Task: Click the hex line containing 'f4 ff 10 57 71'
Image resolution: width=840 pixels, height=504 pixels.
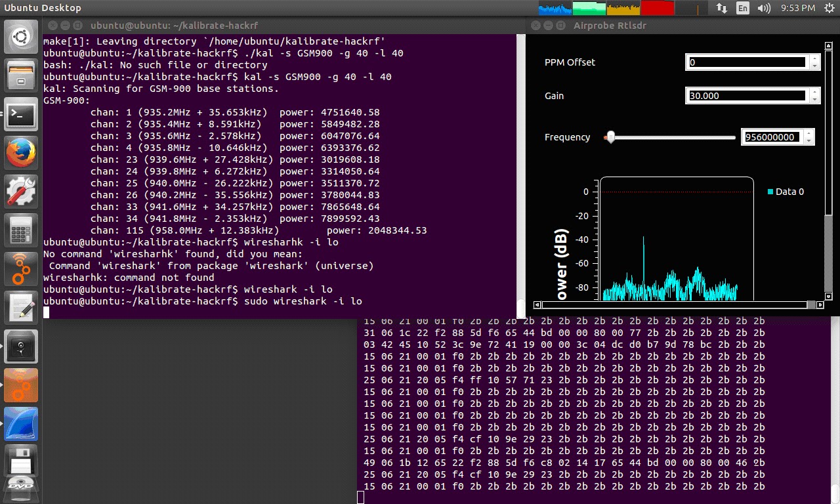Action: pyautogui.click(x=564, y=380)
